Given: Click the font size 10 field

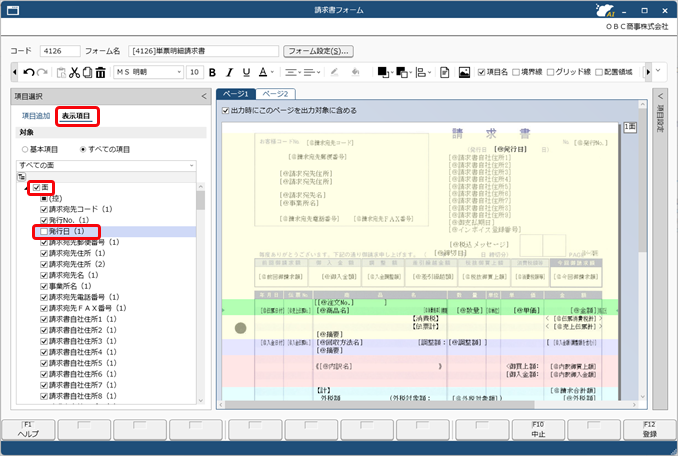Looking at the screenshot, I should point(195,72).
